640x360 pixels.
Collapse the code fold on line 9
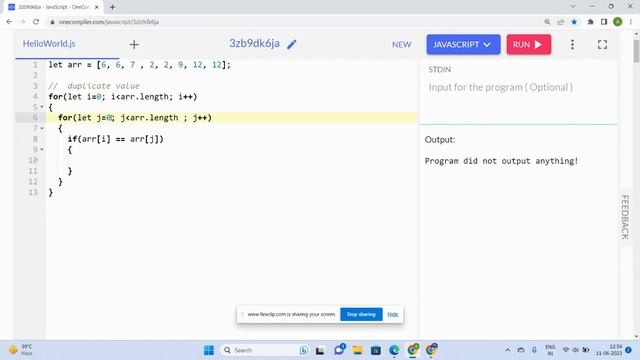tap(42, 149)
